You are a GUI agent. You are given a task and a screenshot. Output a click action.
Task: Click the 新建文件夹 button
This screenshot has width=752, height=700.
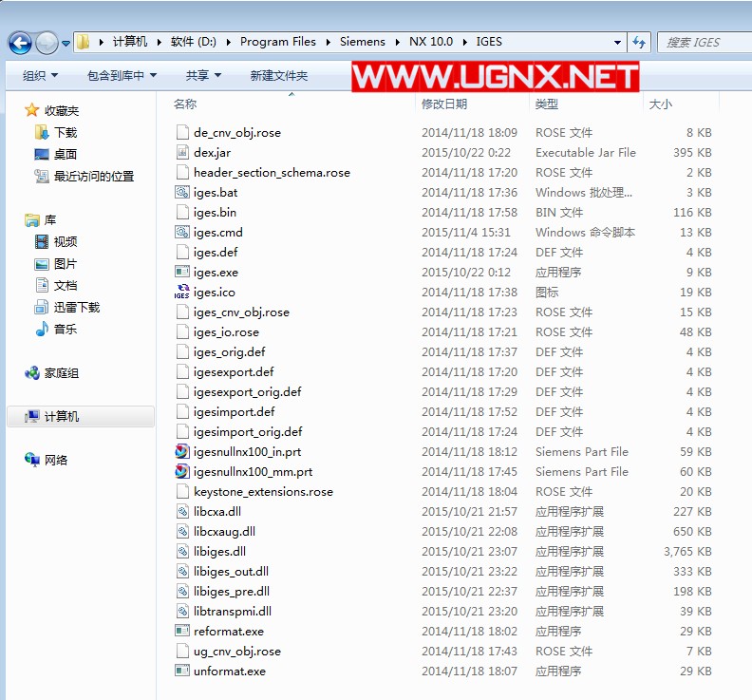pyautogui.click(x=278, y=75)
